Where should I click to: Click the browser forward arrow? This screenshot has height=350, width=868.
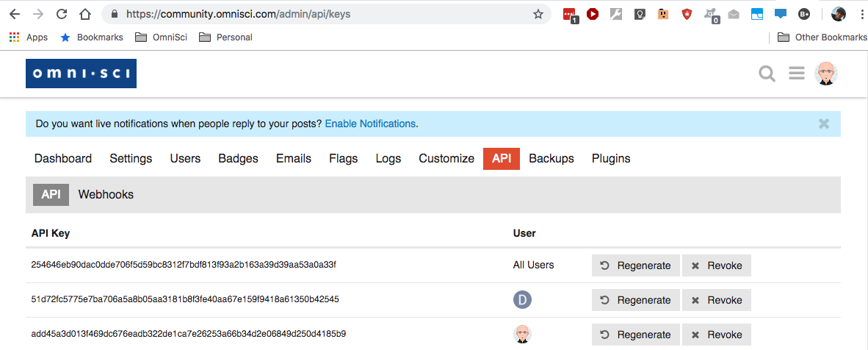[38, 14]
